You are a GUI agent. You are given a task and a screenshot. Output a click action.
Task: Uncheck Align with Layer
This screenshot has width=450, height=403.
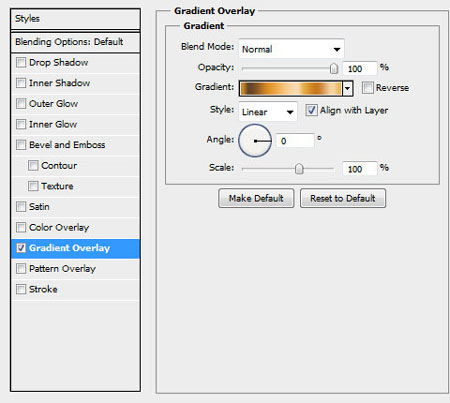311,110
